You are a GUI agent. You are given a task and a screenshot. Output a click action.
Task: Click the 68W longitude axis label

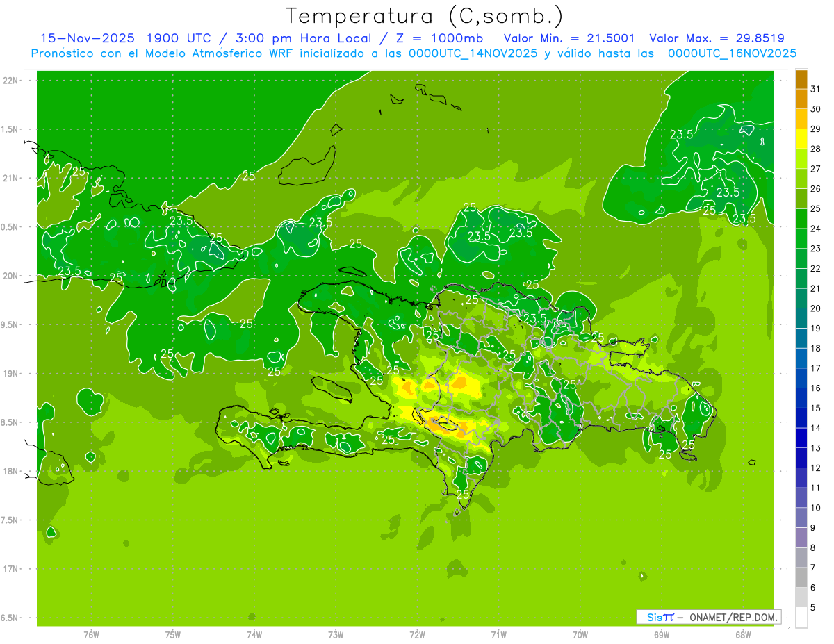(743, 635)
